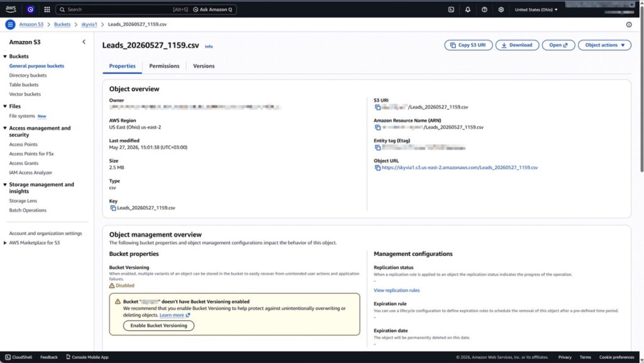Click Feedback in footer bar
The image size is (644, 363).
click(x=49, y=357)
